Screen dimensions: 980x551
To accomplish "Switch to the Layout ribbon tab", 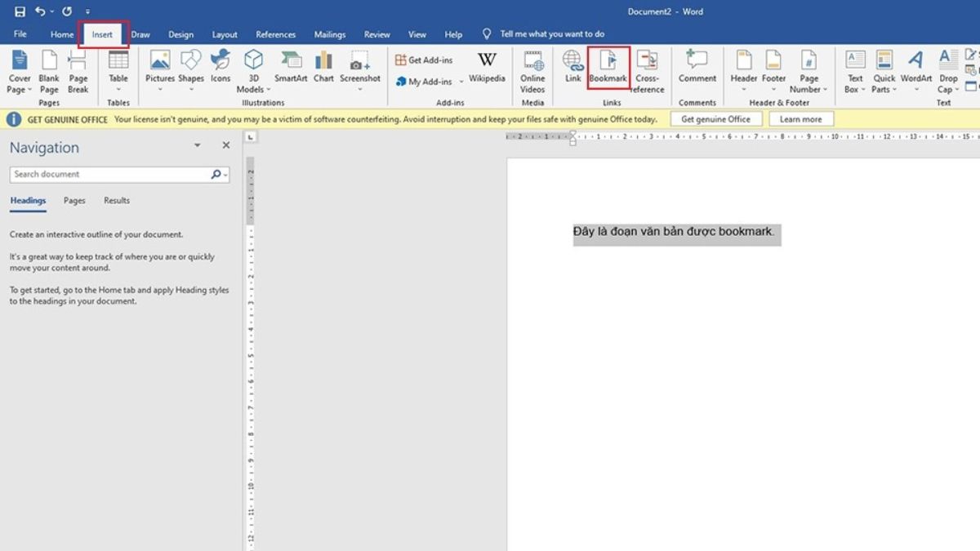I will (x=225, y=34).
